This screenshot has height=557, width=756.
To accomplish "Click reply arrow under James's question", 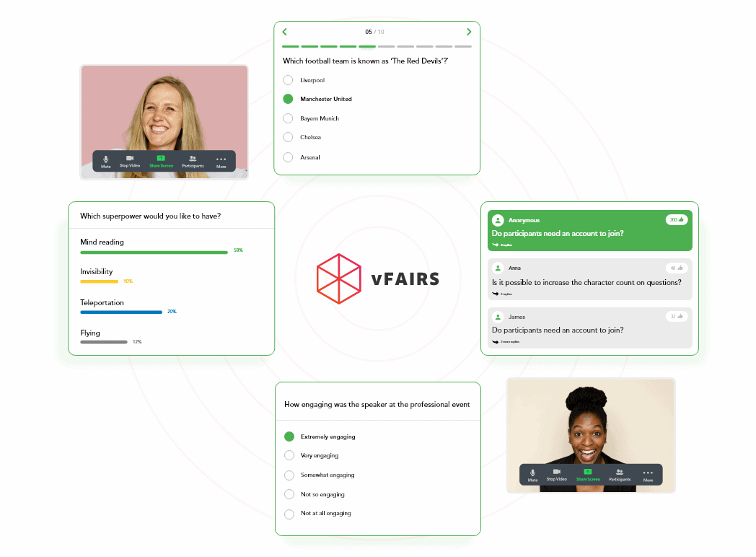I will [x=495, y=341].
